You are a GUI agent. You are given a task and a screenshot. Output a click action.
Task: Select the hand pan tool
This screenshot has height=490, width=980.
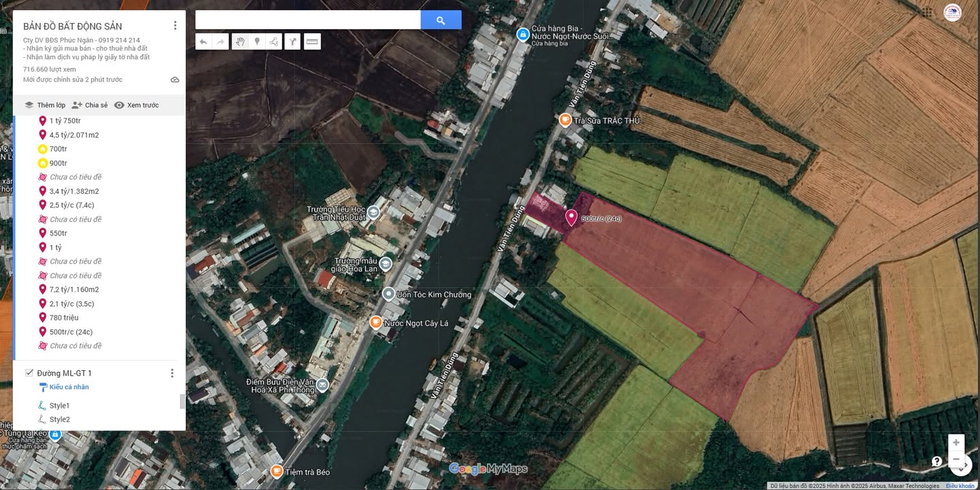(x=240, y=42)
